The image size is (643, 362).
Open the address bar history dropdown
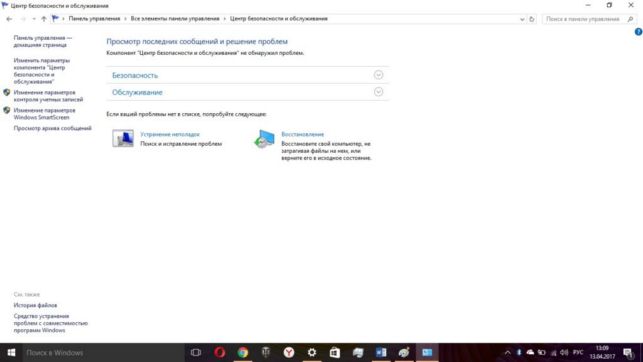click(522, 19)
